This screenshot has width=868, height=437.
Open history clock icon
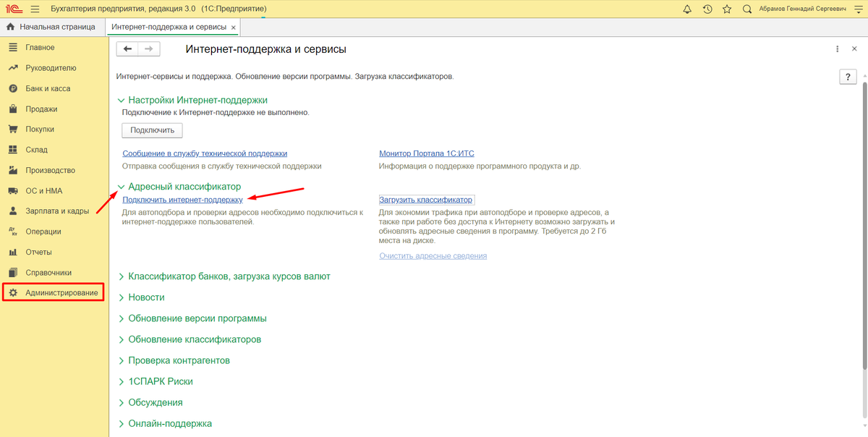707,9
